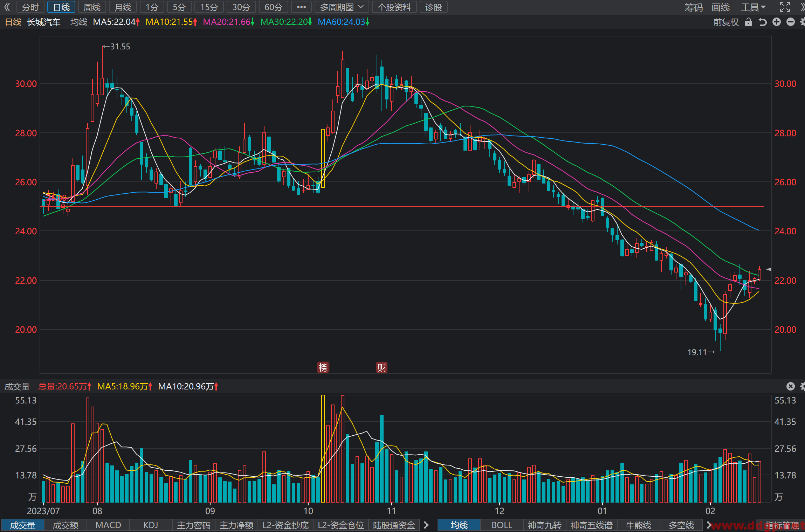The image size is (805, 532).
Task: Zoom in the chart with the plus icon
Action: (777, 22)
